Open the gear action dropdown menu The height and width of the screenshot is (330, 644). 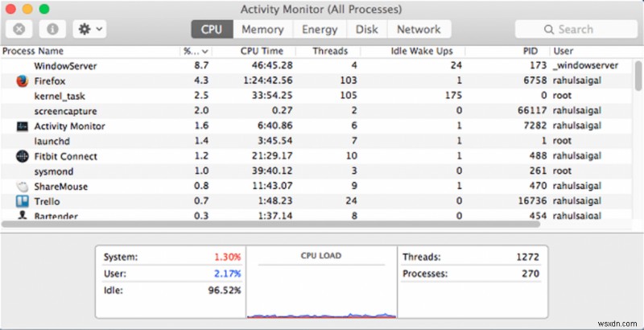[x=89, y=29]
